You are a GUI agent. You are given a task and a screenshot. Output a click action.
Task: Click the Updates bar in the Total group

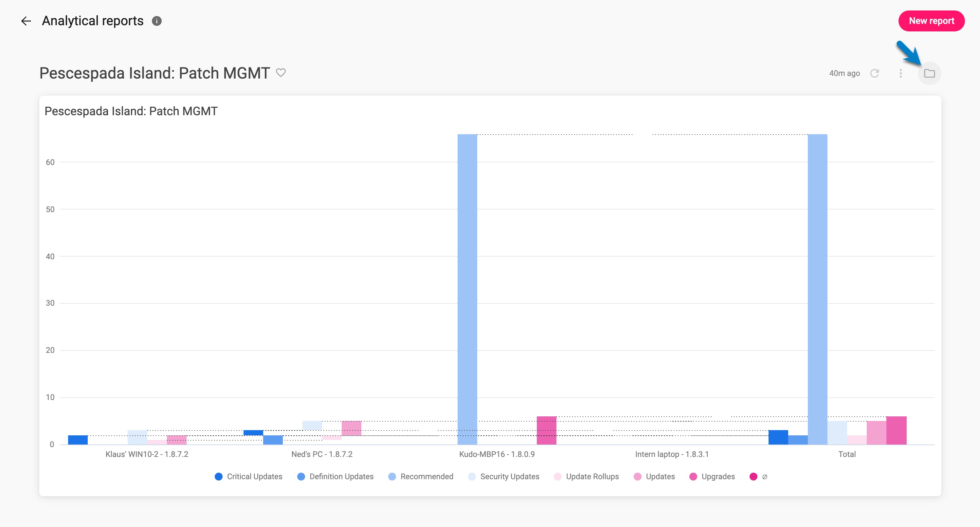pyautogui.click(x=877, y=433)
